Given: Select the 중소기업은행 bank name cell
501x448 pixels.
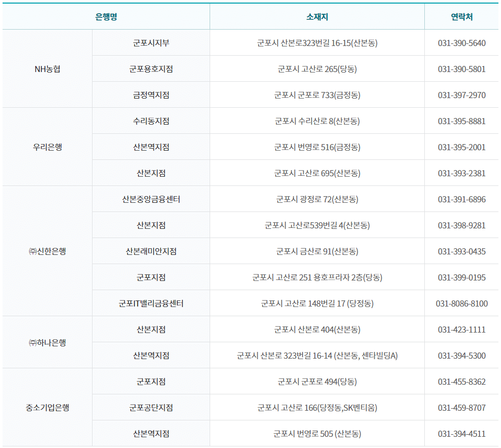Looking at the screenshot, I should click(x=47, y=407).
